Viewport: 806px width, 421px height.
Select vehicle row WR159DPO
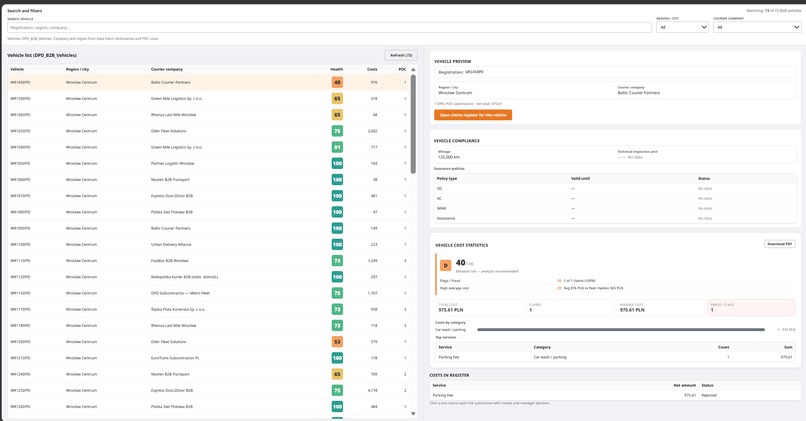coord(208,98)
